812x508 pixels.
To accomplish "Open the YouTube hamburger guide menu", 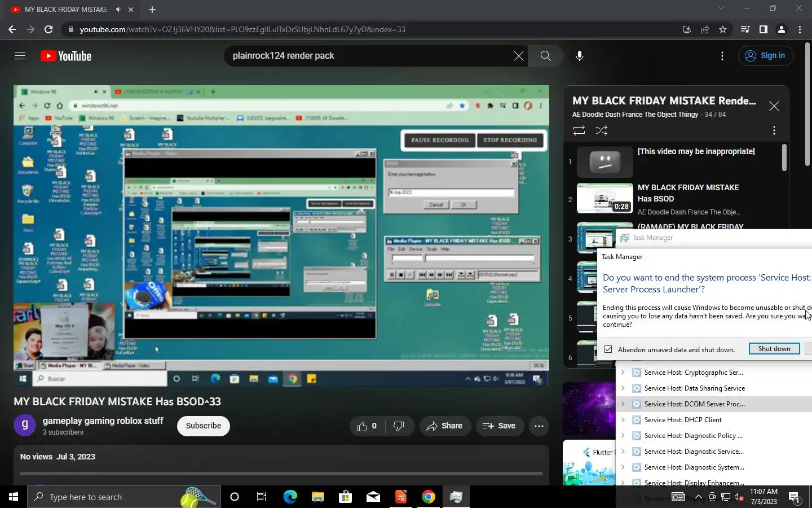I will click(20, 56).
